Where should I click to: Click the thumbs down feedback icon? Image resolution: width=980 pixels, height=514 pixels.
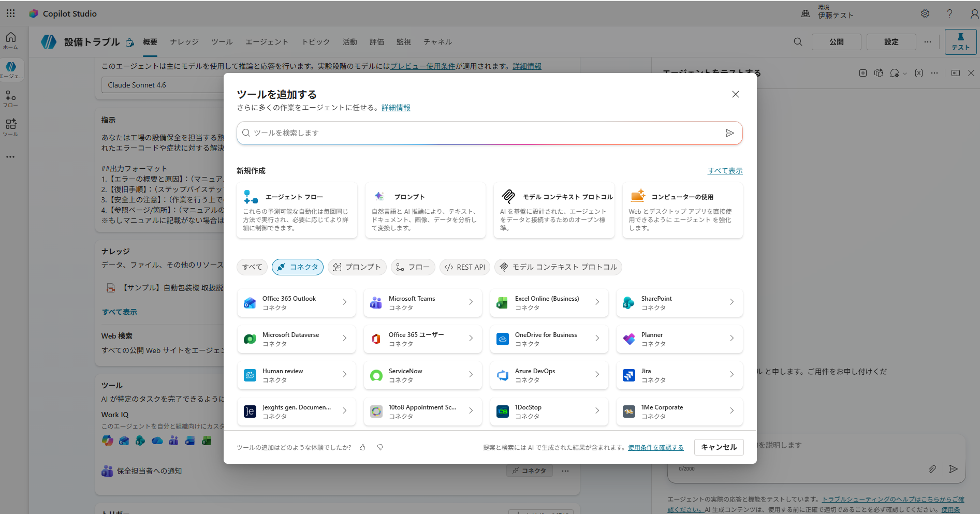tap(380, 447)
